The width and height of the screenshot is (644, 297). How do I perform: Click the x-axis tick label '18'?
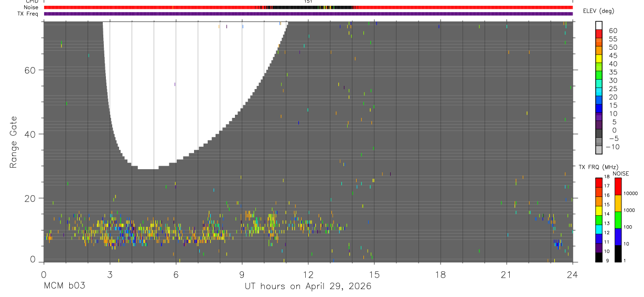pos(440,274)
